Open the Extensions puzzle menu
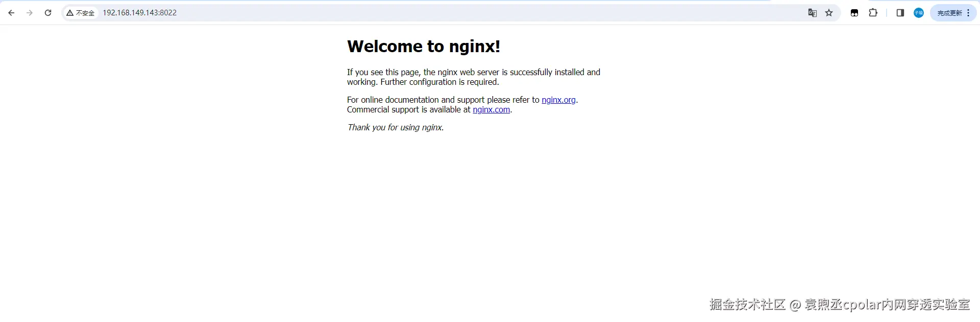 coord(873,13)
